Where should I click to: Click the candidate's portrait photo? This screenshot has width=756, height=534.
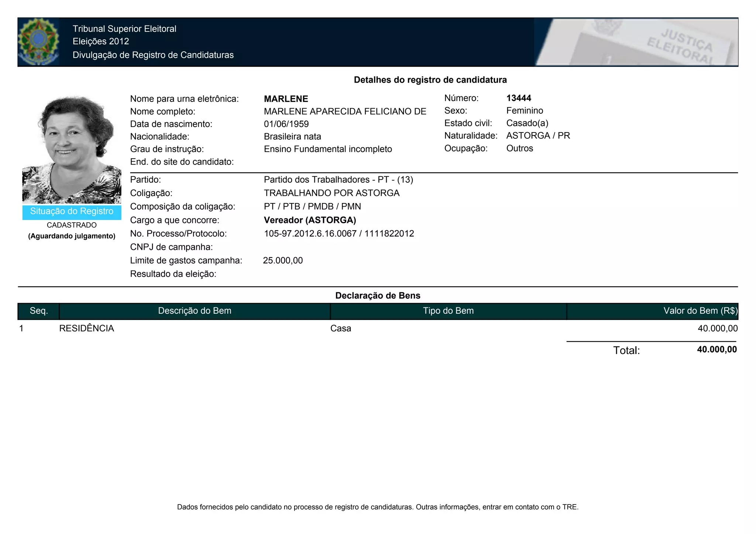72,149
